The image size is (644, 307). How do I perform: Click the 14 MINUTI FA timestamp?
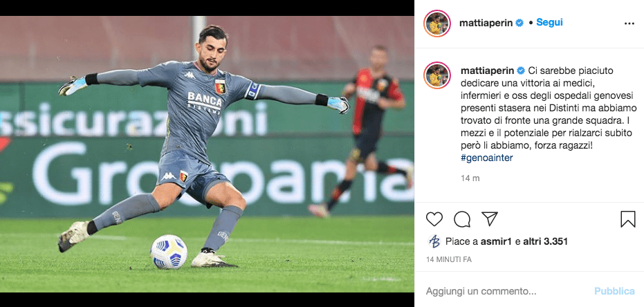click(x=449, y=259)
